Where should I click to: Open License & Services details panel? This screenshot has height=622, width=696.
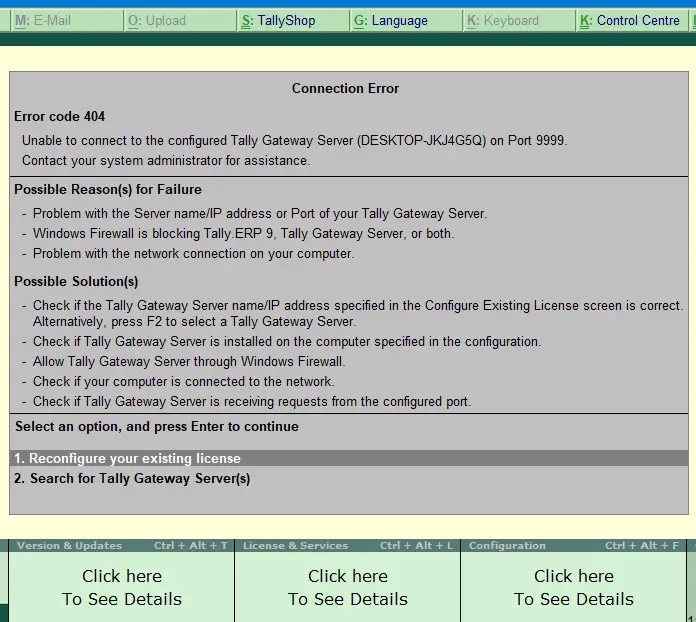coord(348,587)
